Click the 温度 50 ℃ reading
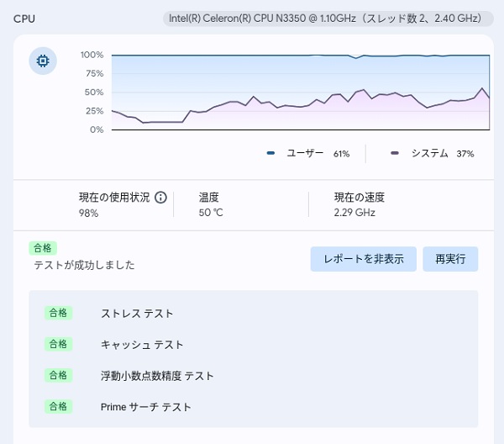Image resolution: width=504 pixels, height=444 pixels. (211, 213)
